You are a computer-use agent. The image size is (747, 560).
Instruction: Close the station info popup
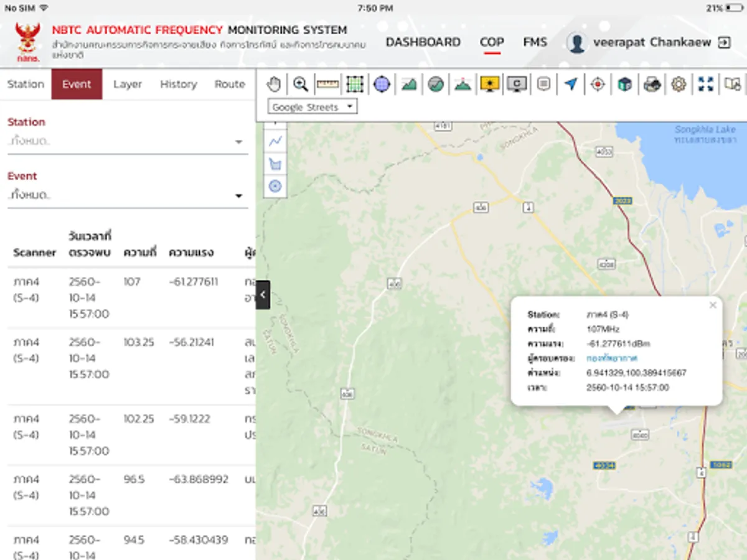(x=713, y=305)
